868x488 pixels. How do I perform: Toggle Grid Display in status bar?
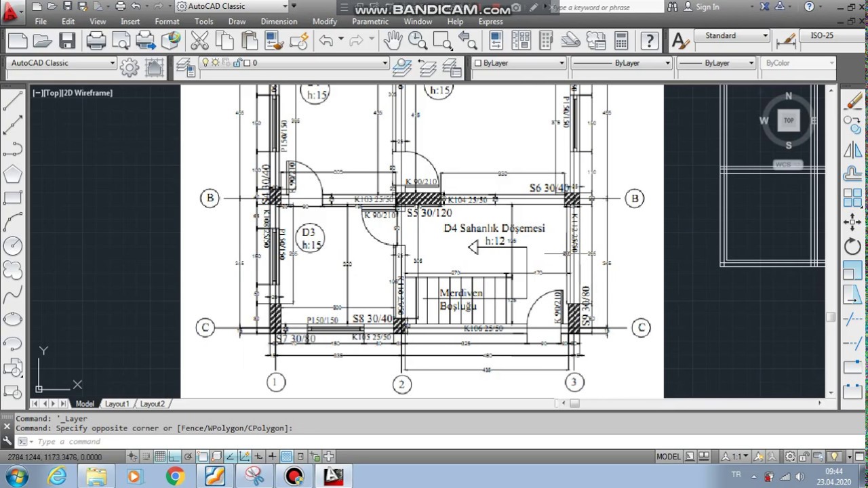pos(160,457)
